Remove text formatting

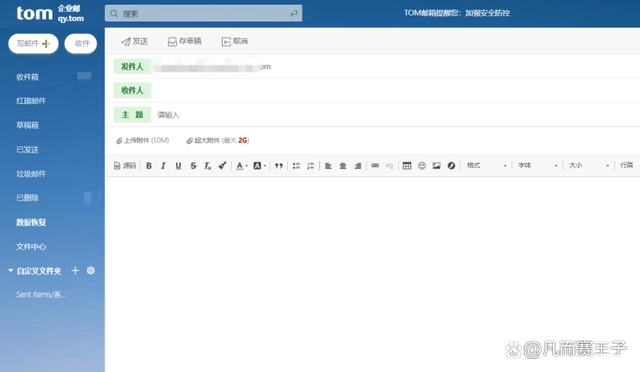[207, 165]
